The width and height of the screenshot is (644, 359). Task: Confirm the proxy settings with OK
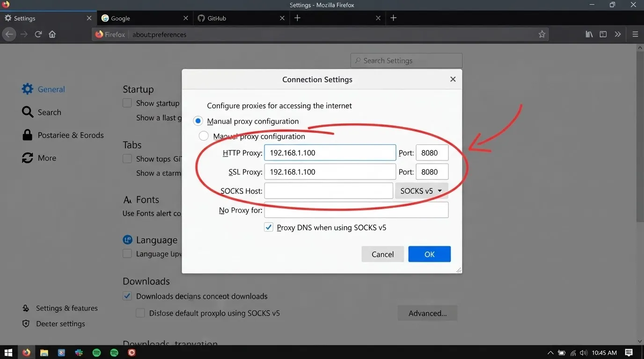pos(429,254)
